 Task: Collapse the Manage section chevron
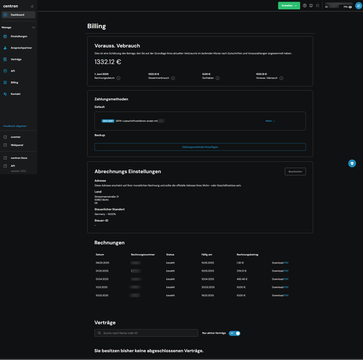click(33, 28)
